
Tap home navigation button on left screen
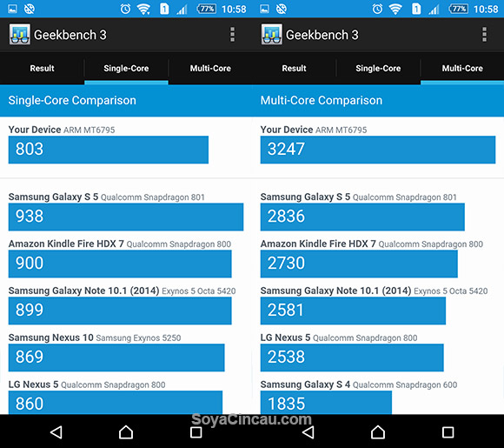(126, 432)
